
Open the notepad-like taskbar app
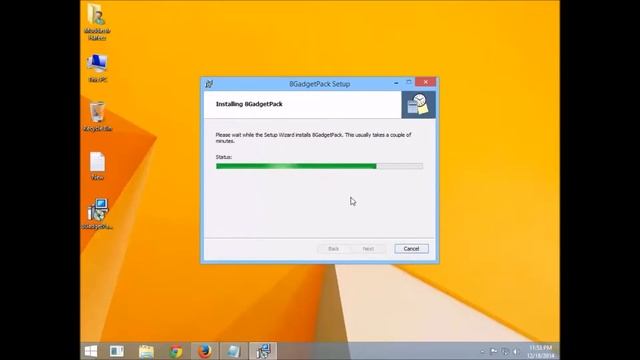click(x=233, y=351)
